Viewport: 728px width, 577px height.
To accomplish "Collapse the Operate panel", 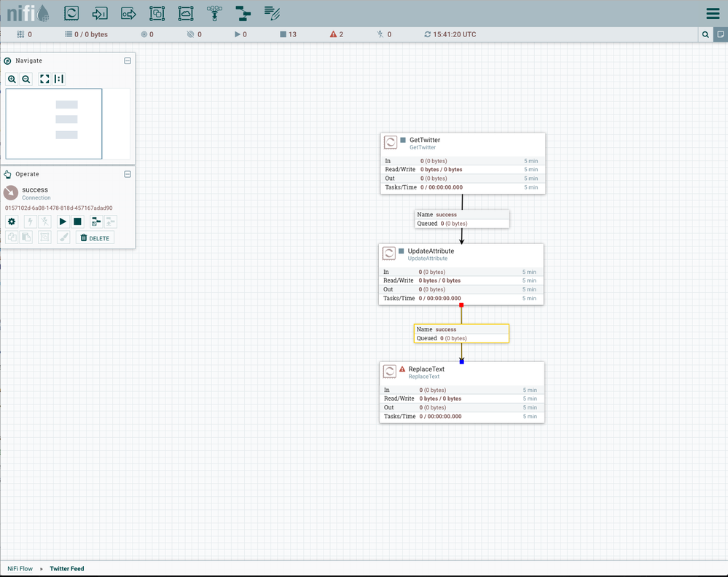I will pyautogui.click(x=128, y=174).
